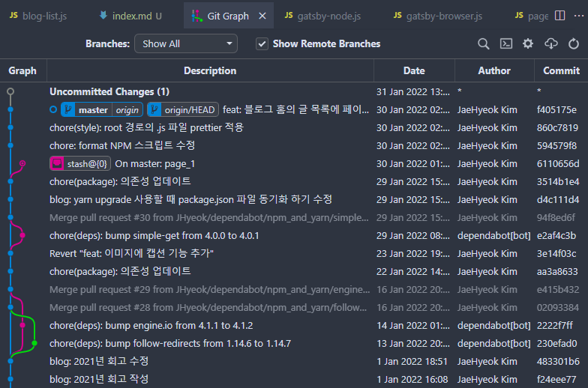Select the Revert 'feat: 이미지에 캡션 기능 추가' commit
The height and width of the screenshot is (388, 588).
point(294,253)
